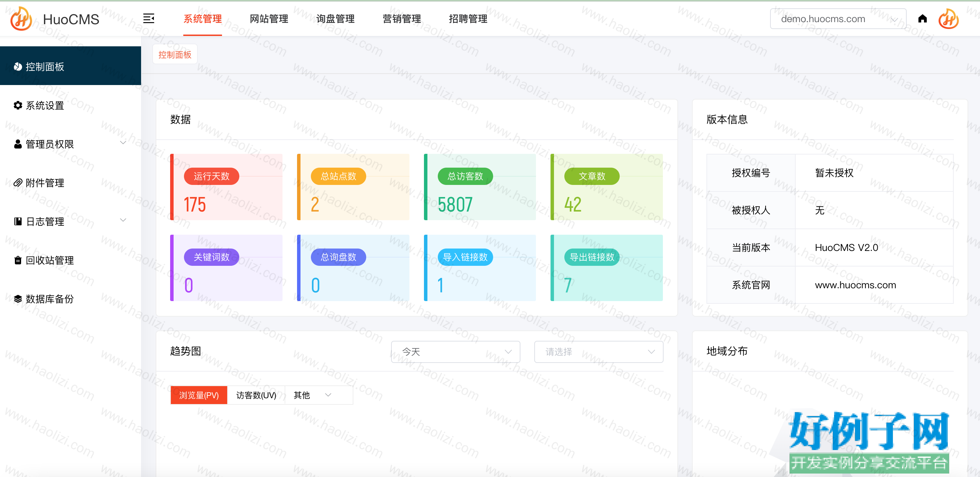Click the 导入链接数 badge
The width and height of the screenshot is (980, 477).
click(x=465, y=257)
